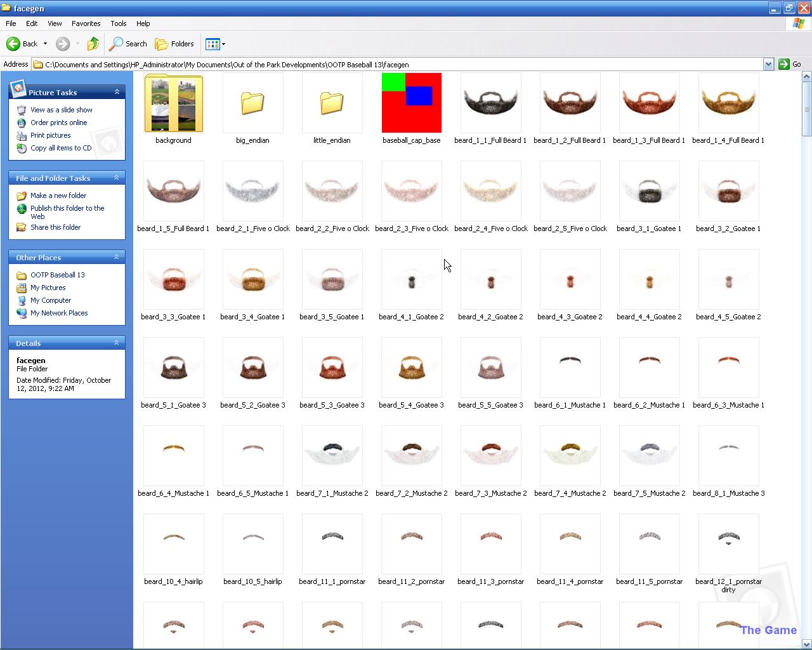This screenshot has height=650, width=812.
Task: Collapse the Other Places panel
Action: click(117, 257)
